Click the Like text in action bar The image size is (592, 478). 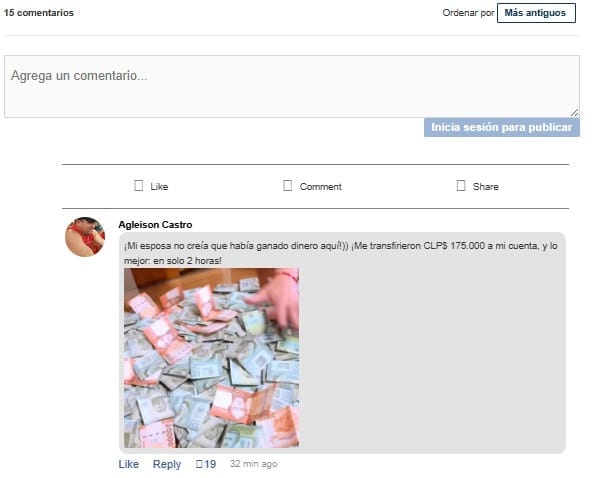click(159, 187)
